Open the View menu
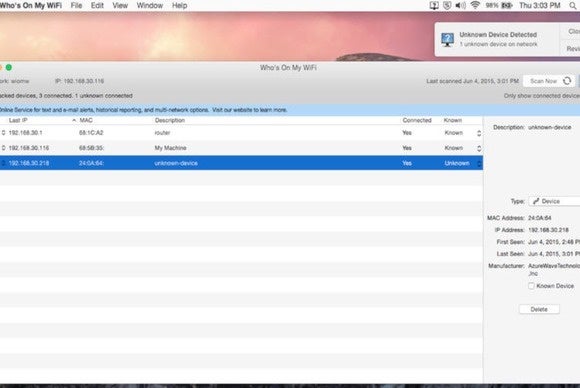580x388 pixels. point(120,6)
